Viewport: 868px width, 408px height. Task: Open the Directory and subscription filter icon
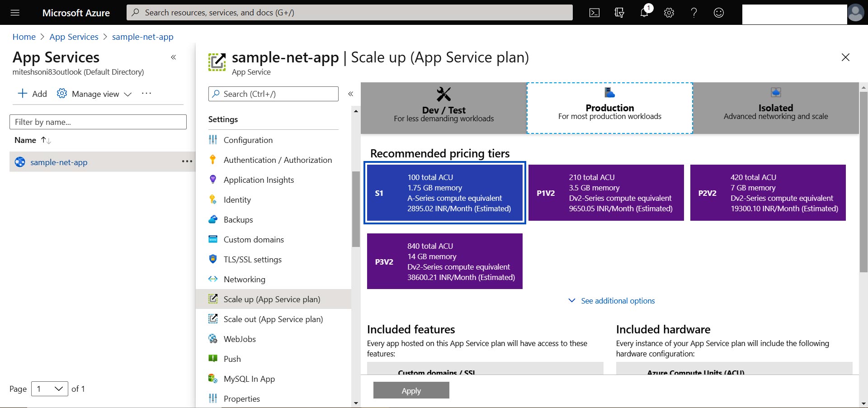(x=619, y=13)
